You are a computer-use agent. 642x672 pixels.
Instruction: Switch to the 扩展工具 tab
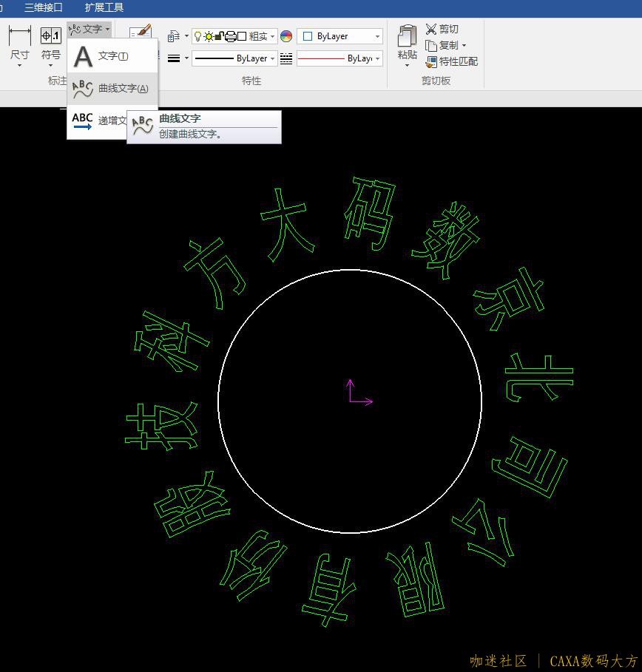[104, 7]
